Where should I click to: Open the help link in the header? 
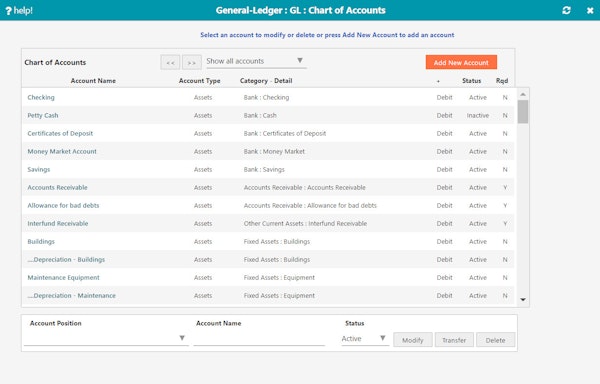[19, 10]
